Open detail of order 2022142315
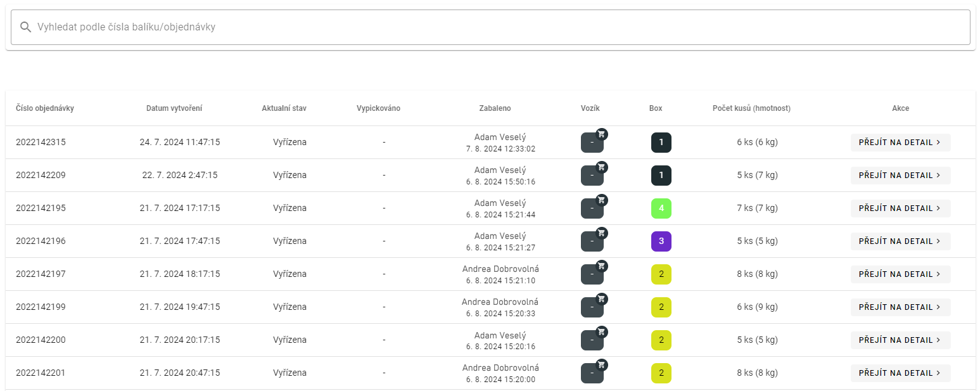 tap(900, 143)
